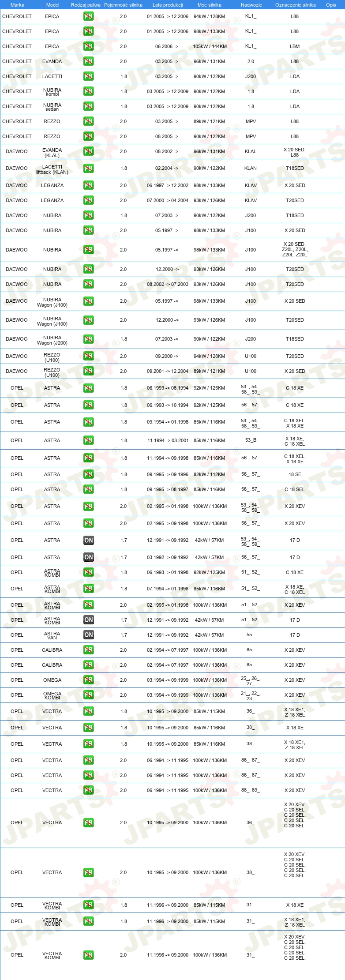This screenshot has width=345, height=980.
Task: Click petrol icon in LEGANZA 98kW row
Action: (88, 185)
